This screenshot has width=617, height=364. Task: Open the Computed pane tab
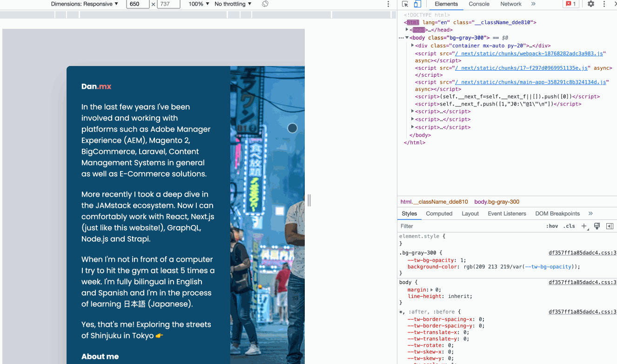[439, 213]
